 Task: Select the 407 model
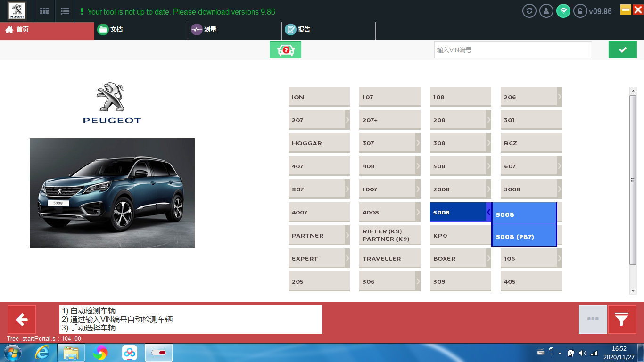click(319, 166)
